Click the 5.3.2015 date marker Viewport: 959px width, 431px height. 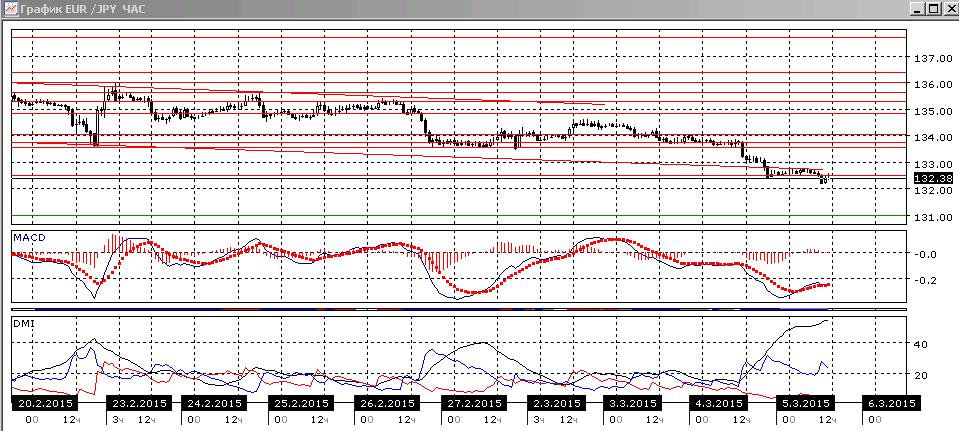click(x=805, y=403)
